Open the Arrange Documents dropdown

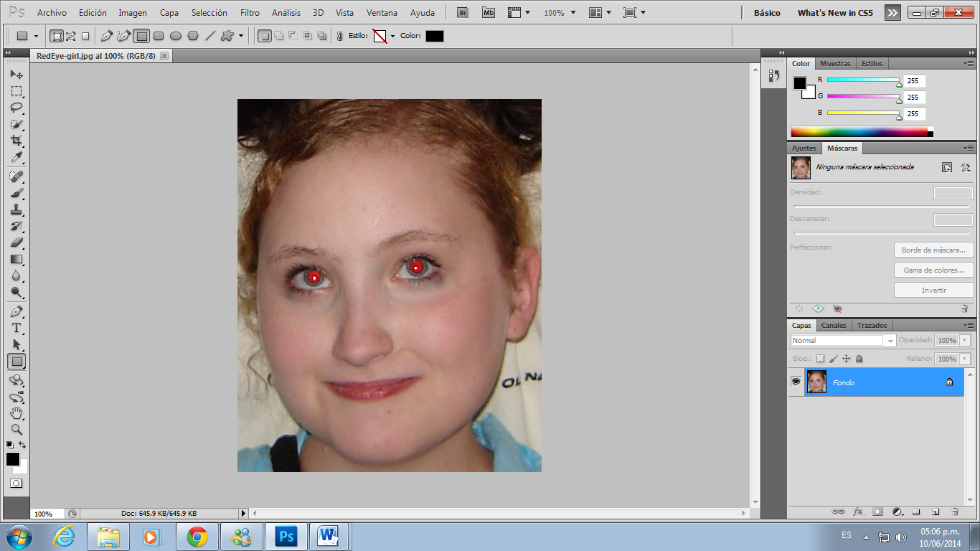point(599,13)
